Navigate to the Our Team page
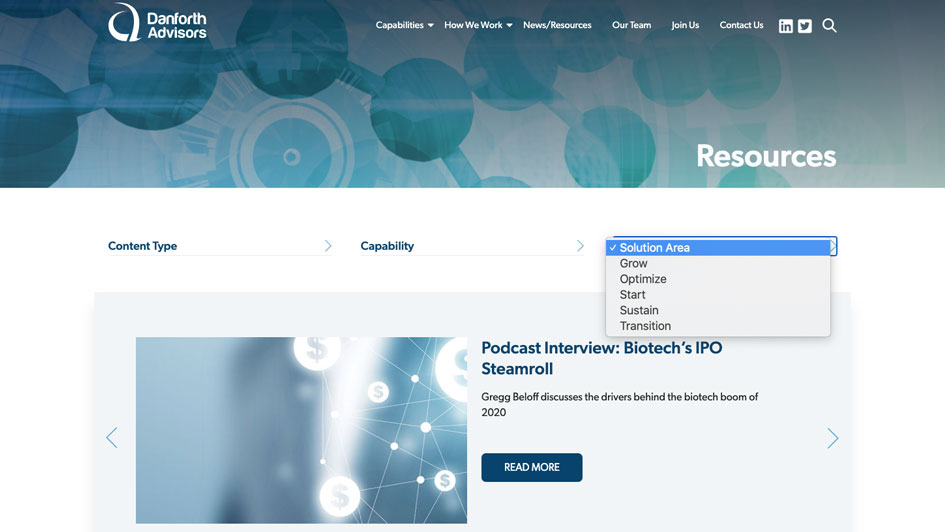 pyautogui.click(x=631, y=25)
